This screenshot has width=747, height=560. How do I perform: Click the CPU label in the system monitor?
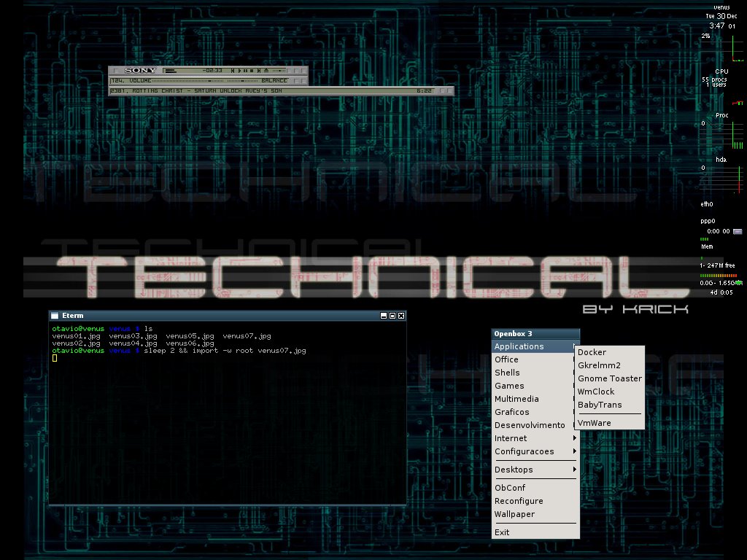(x=721, y=71)
